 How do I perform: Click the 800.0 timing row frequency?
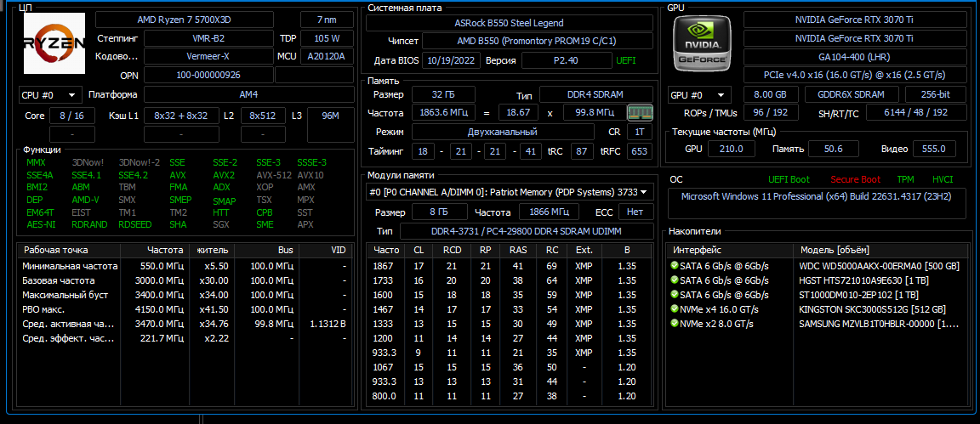(385, 396)
